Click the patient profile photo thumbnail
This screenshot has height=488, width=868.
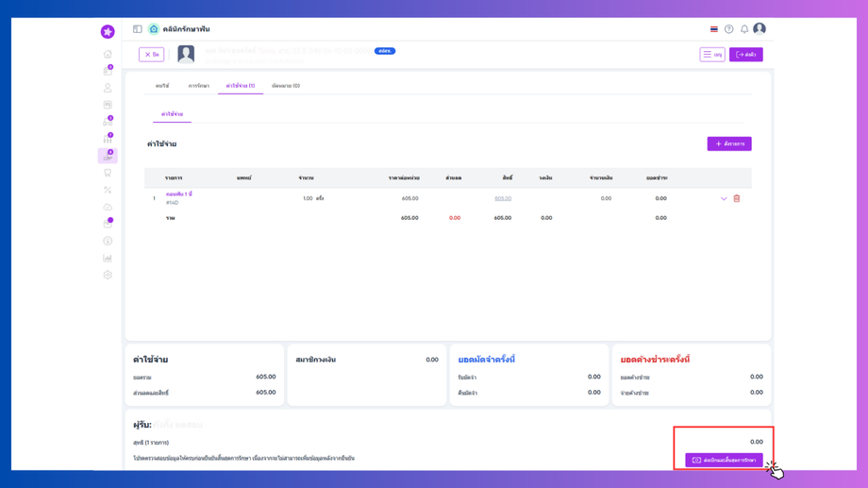tap(186, 55)
